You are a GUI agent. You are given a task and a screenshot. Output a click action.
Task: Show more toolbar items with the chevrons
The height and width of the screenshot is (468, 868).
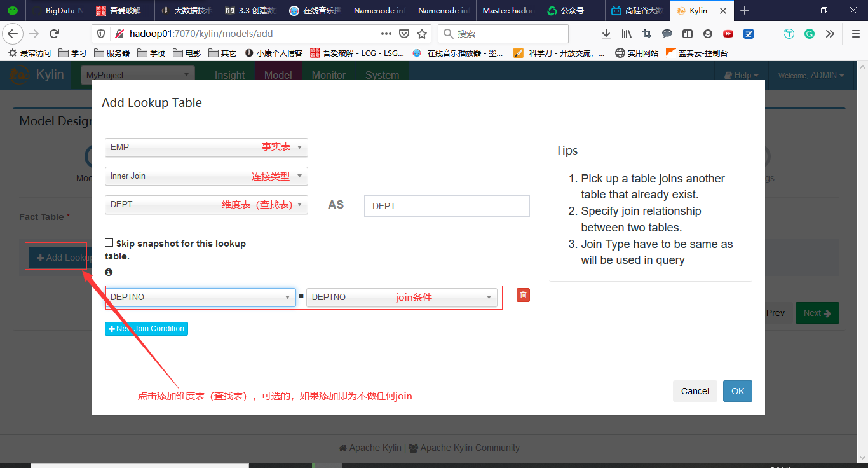point(830,34)
